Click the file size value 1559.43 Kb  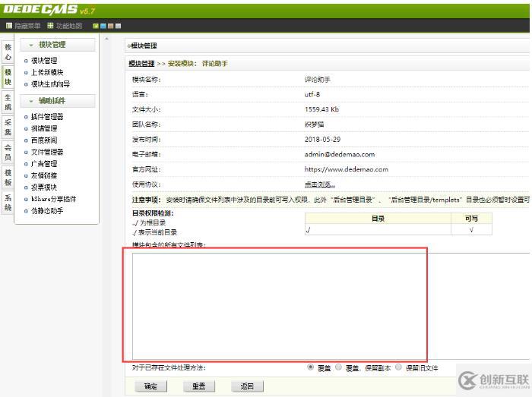click(x=321, y=109)
